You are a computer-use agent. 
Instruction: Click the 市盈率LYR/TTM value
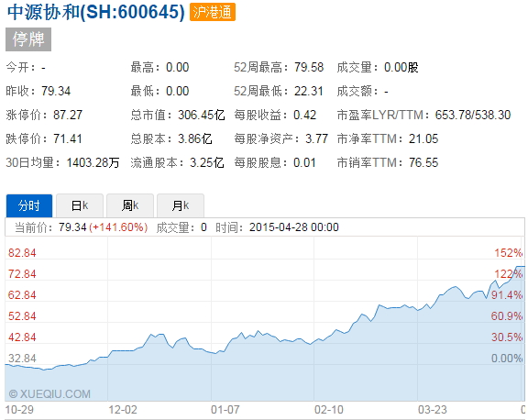point(473,116)
